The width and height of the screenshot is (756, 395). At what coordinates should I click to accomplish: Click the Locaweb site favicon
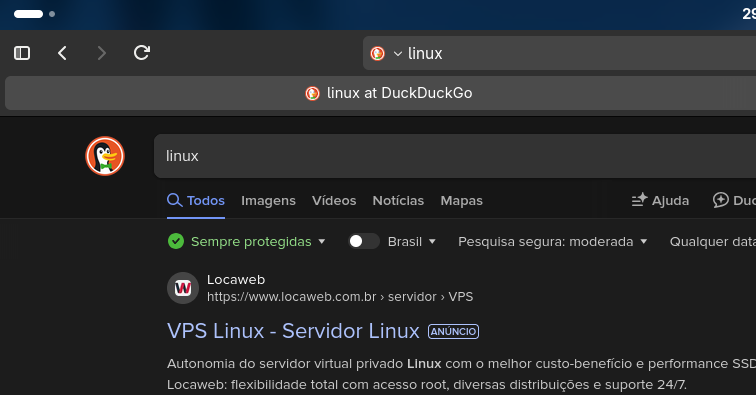click(x=183, y=288)
